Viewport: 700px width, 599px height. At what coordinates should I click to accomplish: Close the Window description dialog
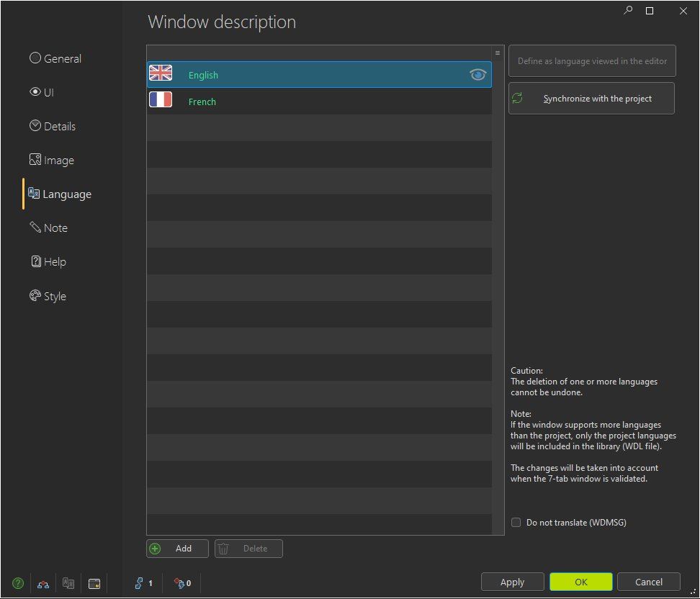click(683, 11)
